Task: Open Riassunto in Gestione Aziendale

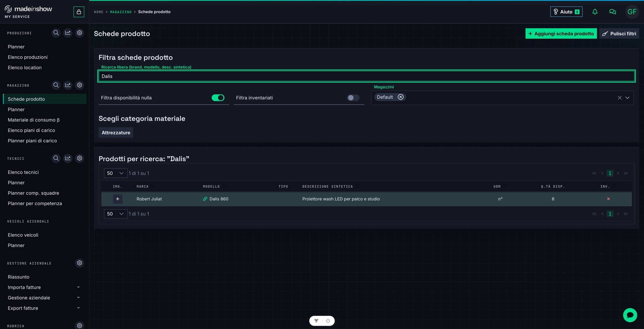Action: click(18, 277)
